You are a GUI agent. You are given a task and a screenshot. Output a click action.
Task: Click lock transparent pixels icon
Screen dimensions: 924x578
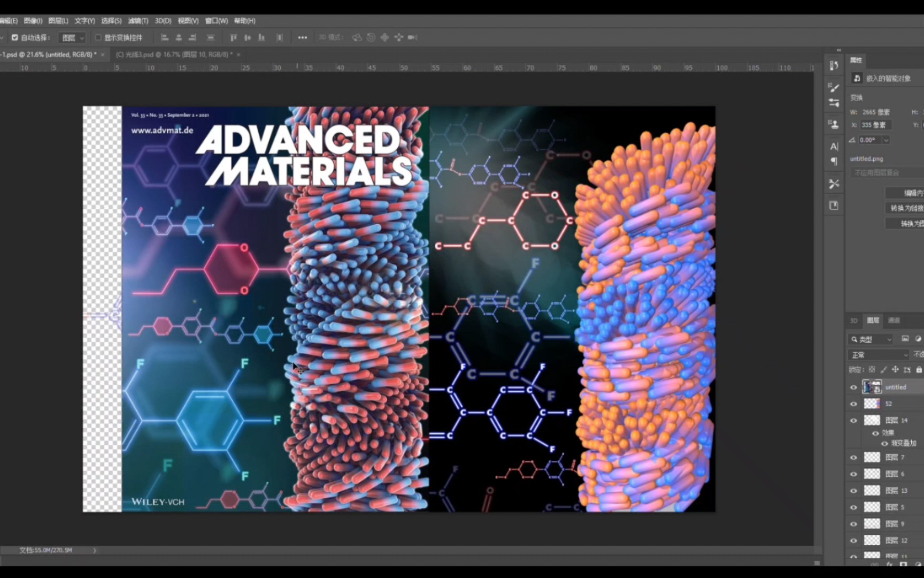click(872, 370)
